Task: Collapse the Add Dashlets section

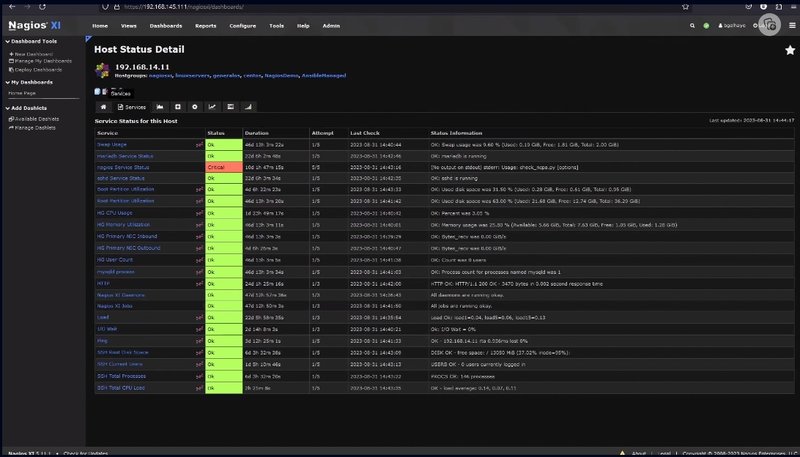Action: coord(6,107)
